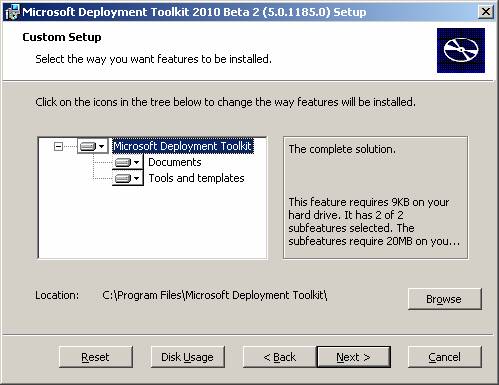Screen dimensions: 499x385
Task: Click 'The complete solution.' description text
Action: [342, 149]
